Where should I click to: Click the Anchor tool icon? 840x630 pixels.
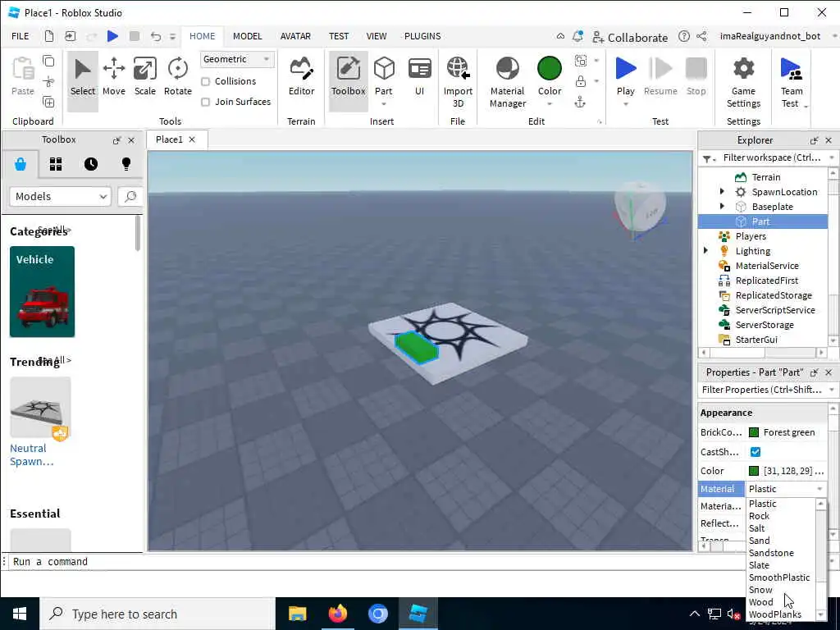point(580,103)
